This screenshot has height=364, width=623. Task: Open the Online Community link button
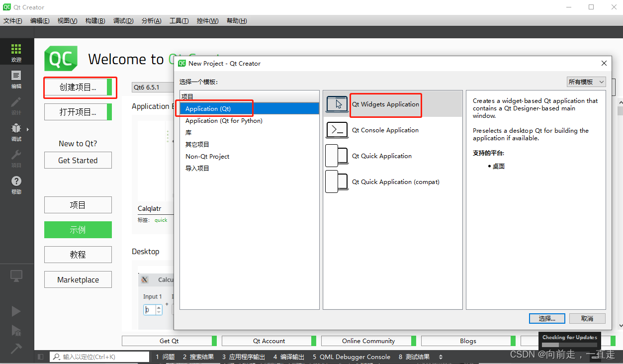coord(368,341)
